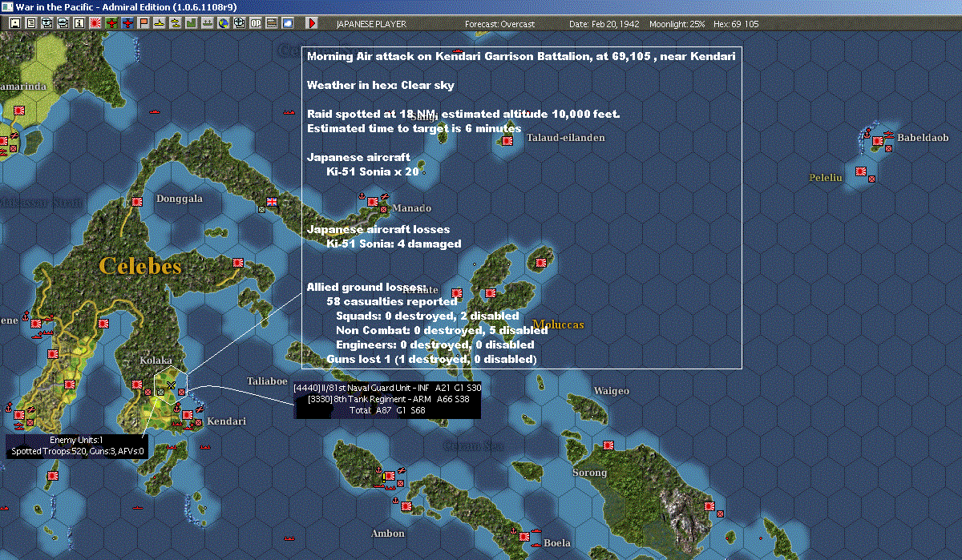Screen dimensions: 962x560
Task: Select the Japanese flag right of Celebes label
Action: click(238, 262)
